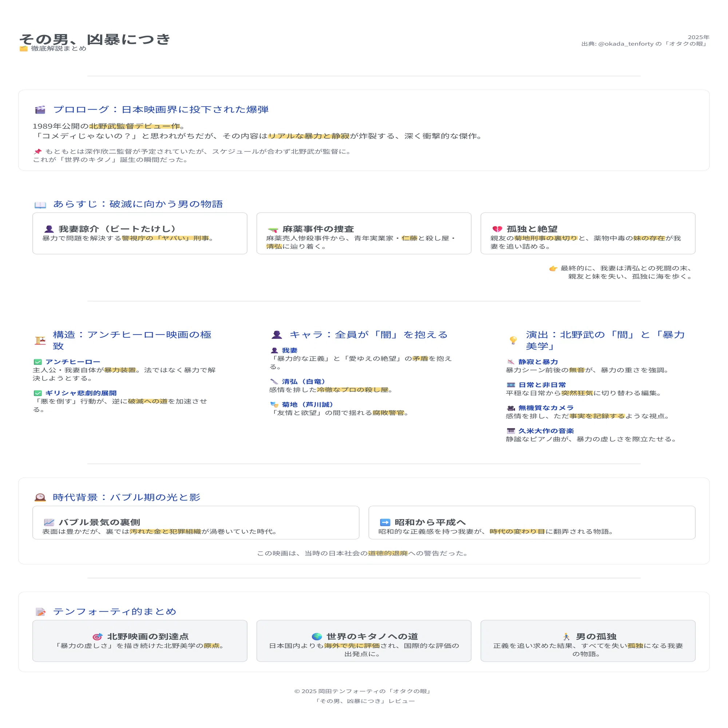Viewport: 728px width, 728px height.
Task: Click the pushpin icon before もともとは深作欣二監督
Action: 38,151
